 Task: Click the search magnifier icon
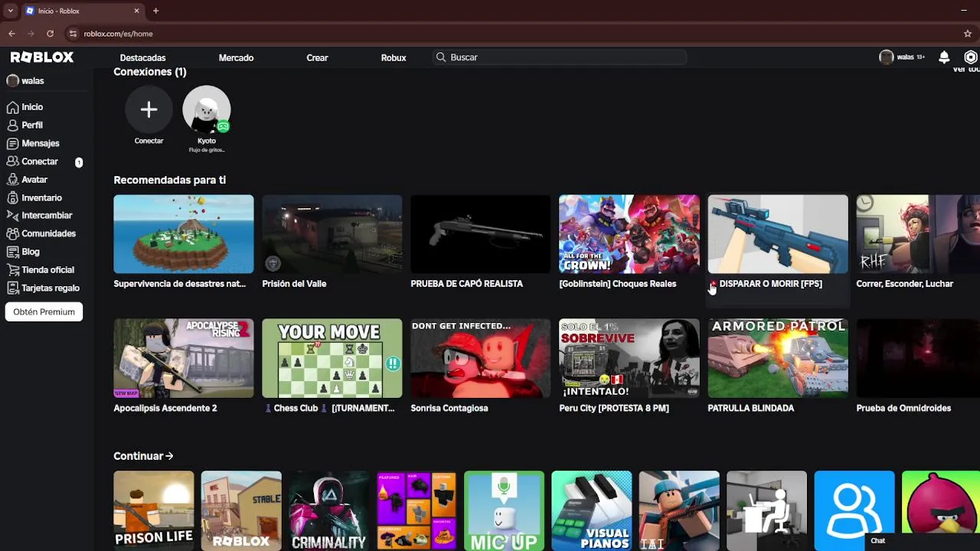pos(441,57)
